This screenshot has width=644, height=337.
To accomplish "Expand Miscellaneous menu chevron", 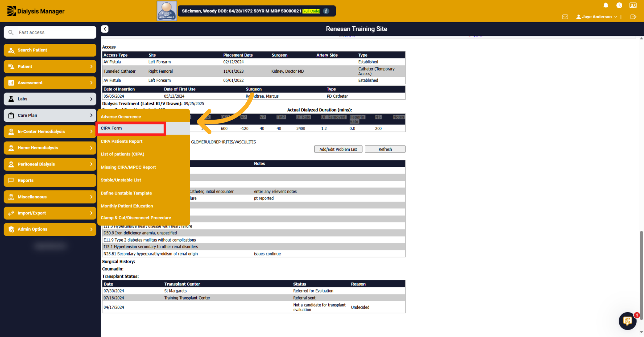I will [x=91, y=197].
